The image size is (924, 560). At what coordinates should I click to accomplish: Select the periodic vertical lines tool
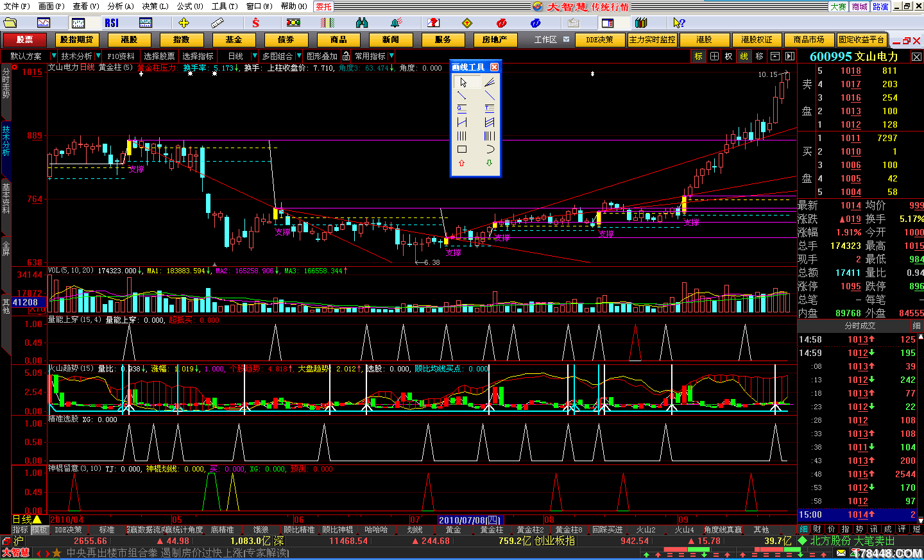tap(462, 136)
